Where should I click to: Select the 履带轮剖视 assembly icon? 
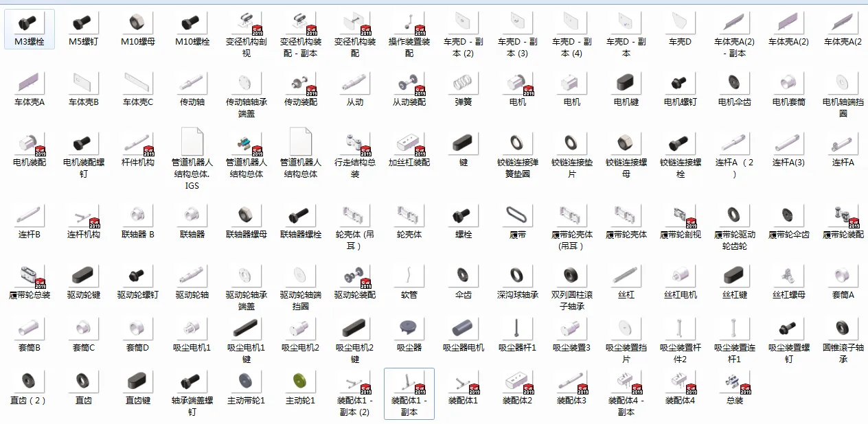point(681,215)
